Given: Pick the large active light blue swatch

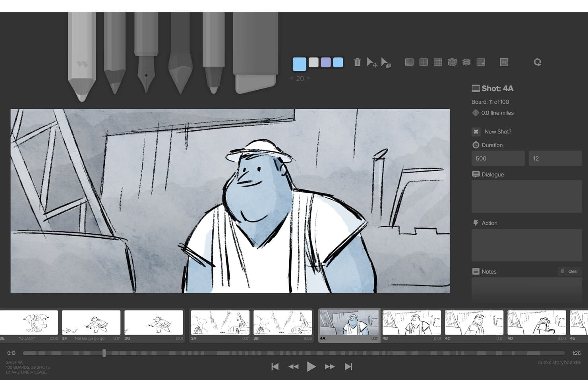Looking at the screenshot, I should (x=300, y=64).
